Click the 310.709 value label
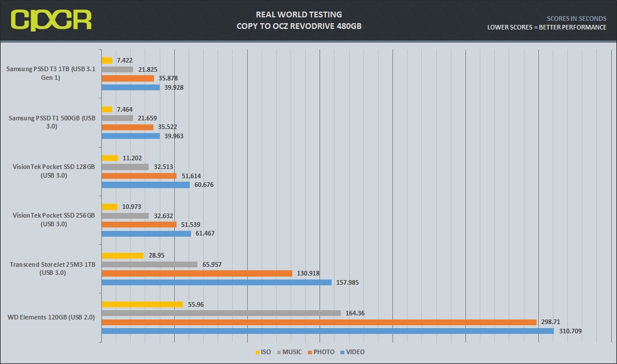This screenshot has width=617, height=364. [x=570, y=332]
